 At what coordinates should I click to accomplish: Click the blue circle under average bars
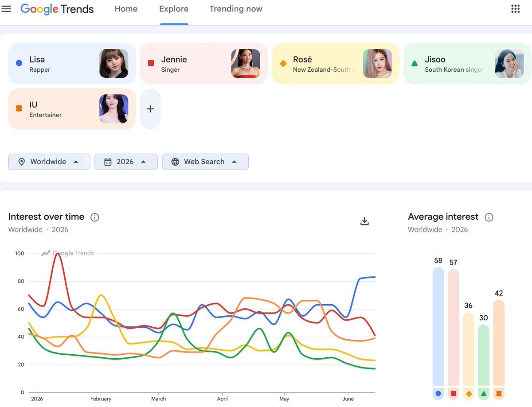tap(438, 393)
